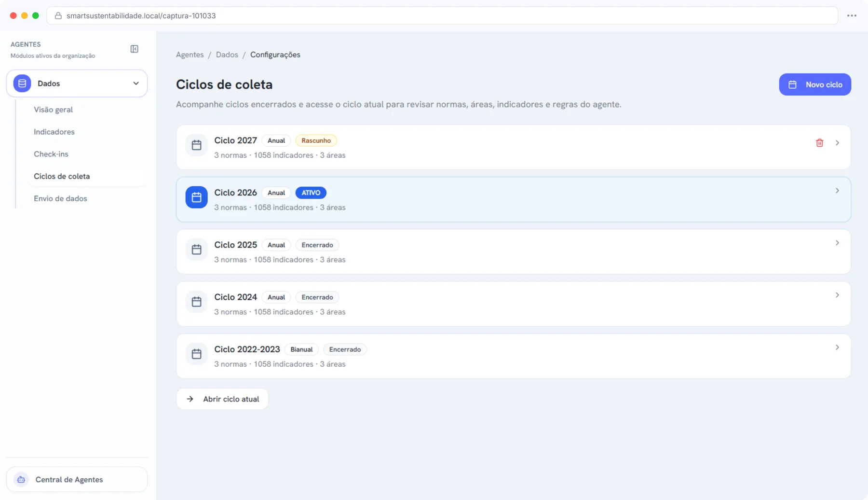Click Bianual badge on Ciclo 2022-2023
The image size is (868, 500).
point(301,349)
